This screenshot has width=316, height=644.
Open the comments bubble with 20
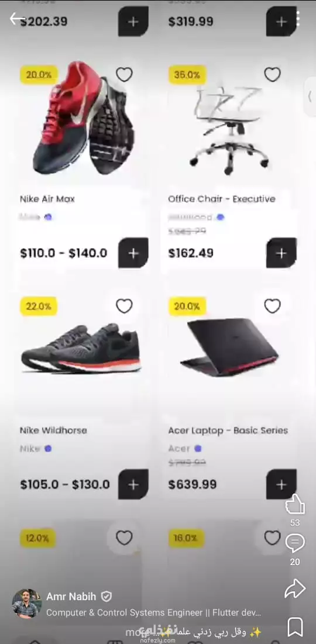[x=295, y=543]
